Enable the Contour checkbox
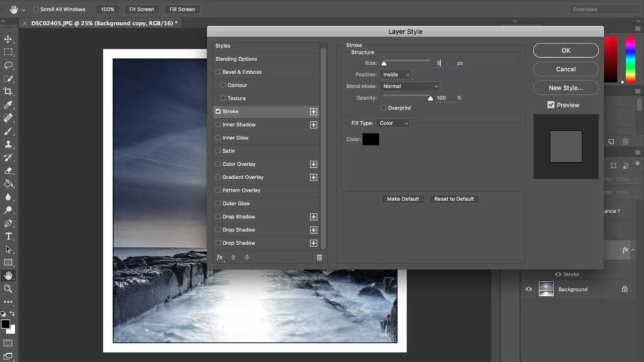This screenshot has height=362, width=644. pyautogui.click(x=223, y=85)
